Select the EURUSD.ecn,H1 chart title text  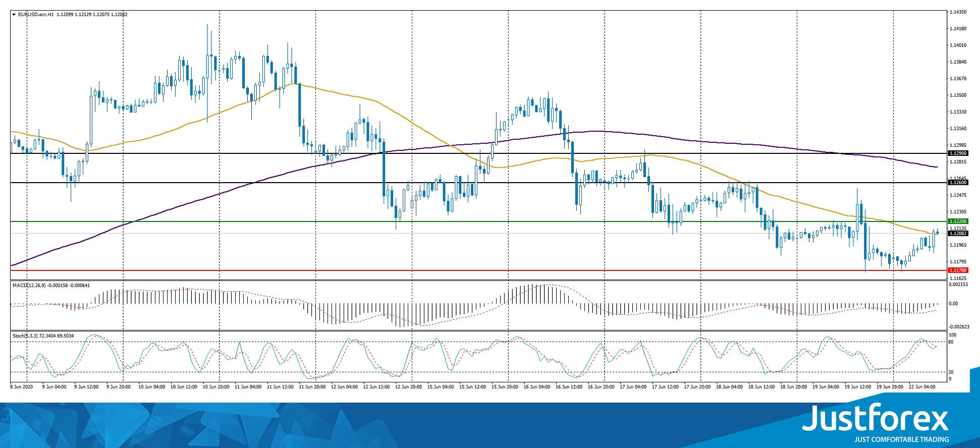pyautogui.click(x=36, y=15)
